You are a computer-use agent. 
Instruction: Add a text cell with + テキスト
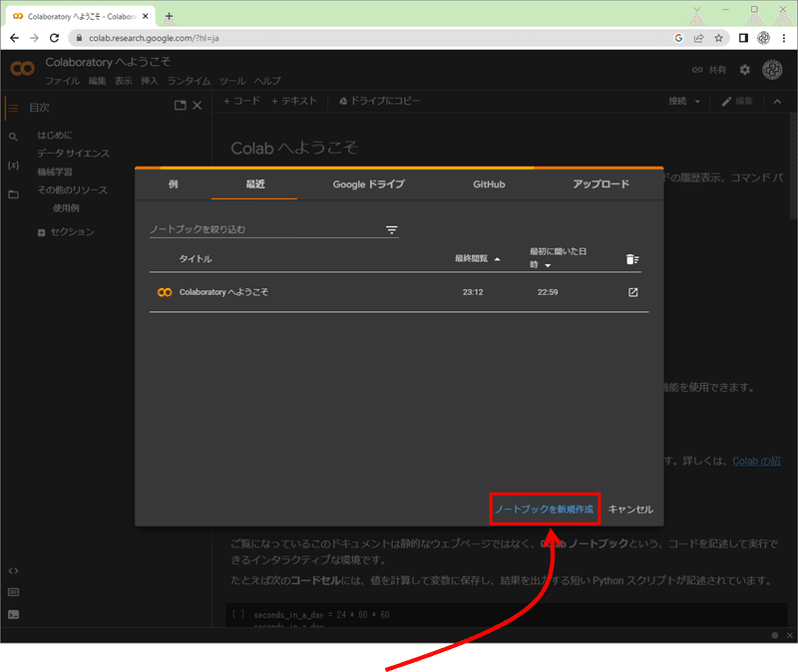coord(294,101)
